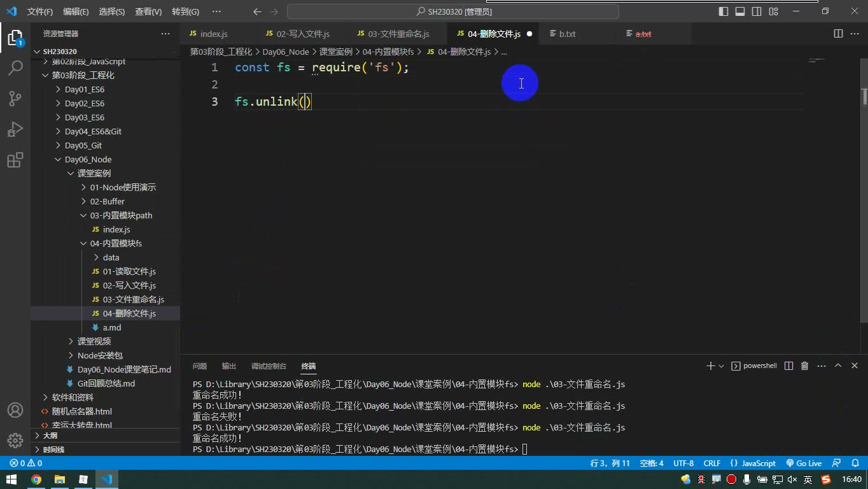
Task: Open the Accounts menu icon
Action: [x=15, y=411]
